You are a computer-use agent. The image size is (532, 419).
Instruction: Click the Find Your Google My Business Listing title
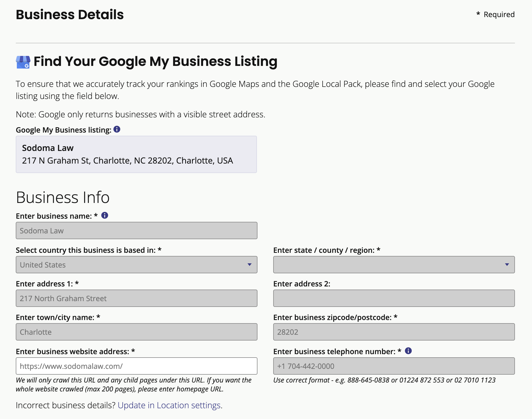pos(155,61)
